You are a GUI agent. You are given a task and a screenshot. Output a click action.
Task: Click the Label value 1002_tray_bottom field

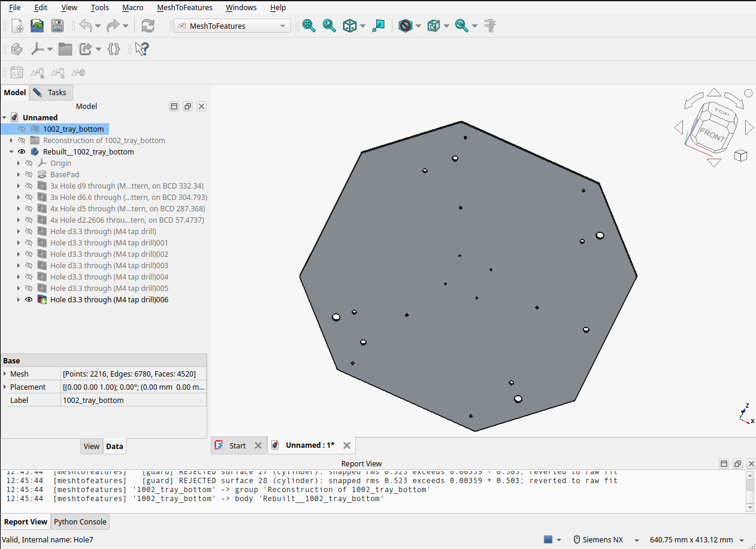pos(134,400)
